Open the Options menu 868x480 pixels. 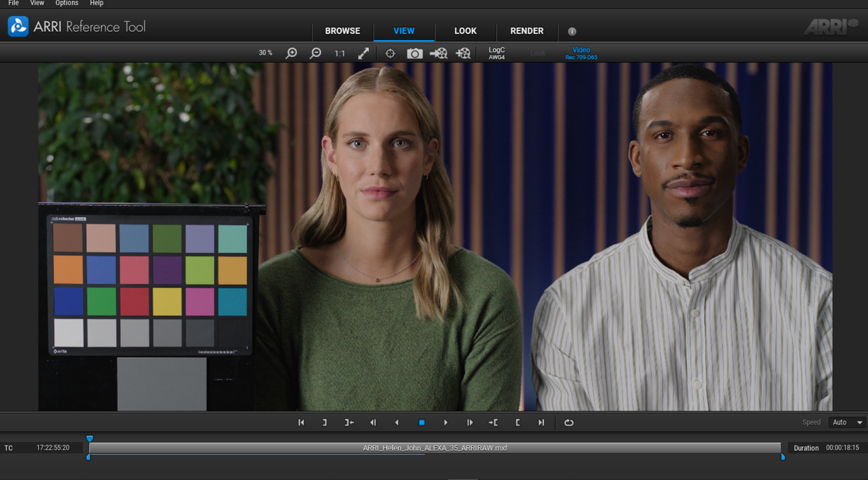[x=67, y=3]
